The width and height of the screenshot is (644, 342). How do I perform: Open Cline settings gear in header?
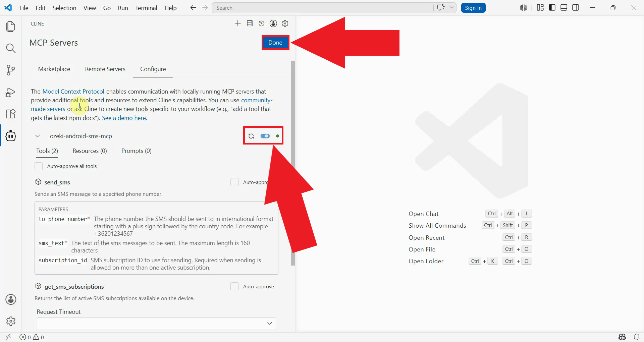(x=285, y=23)
